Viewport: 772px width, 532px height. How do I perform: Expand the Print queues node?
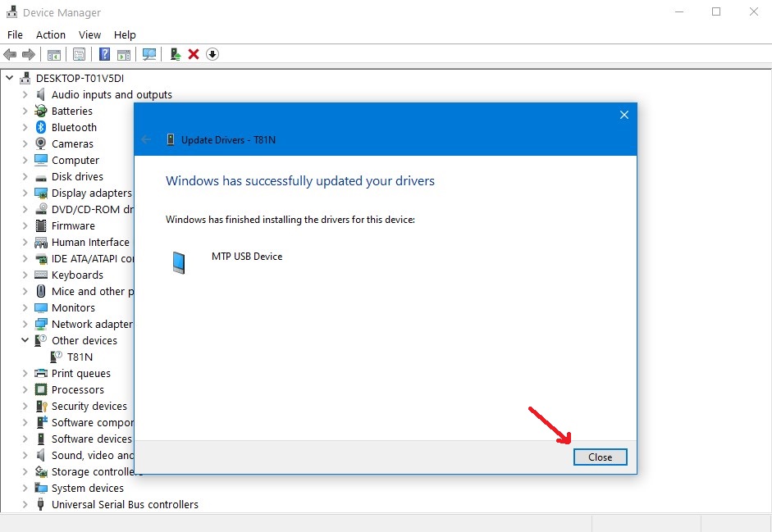pos(25,373)
